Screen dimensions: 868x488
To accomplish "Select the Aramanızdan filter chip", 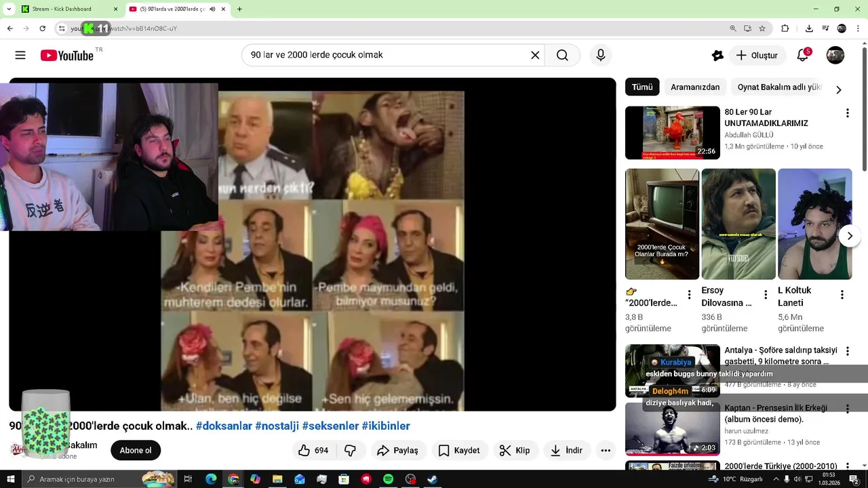I will (x=695, y=87).
